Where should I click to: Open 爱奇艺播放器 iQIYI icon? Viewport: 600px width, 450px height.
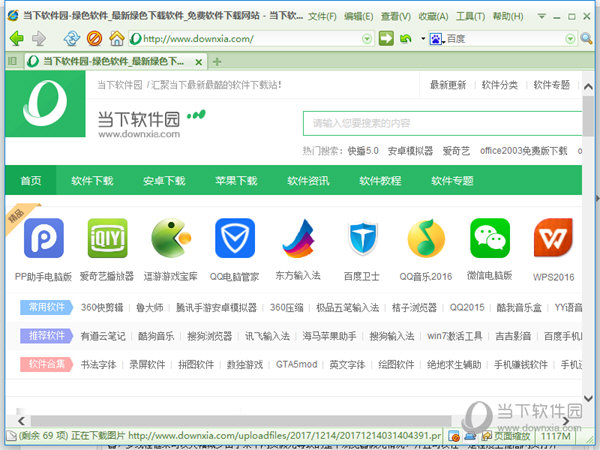point(107,238)
